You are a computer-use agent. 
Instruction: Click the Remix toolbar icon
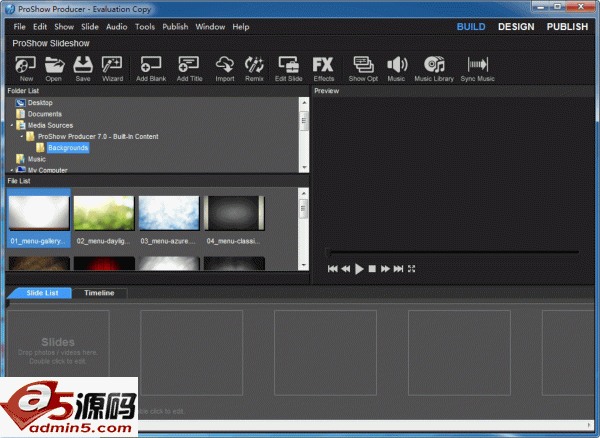click(x=254, y=69)
